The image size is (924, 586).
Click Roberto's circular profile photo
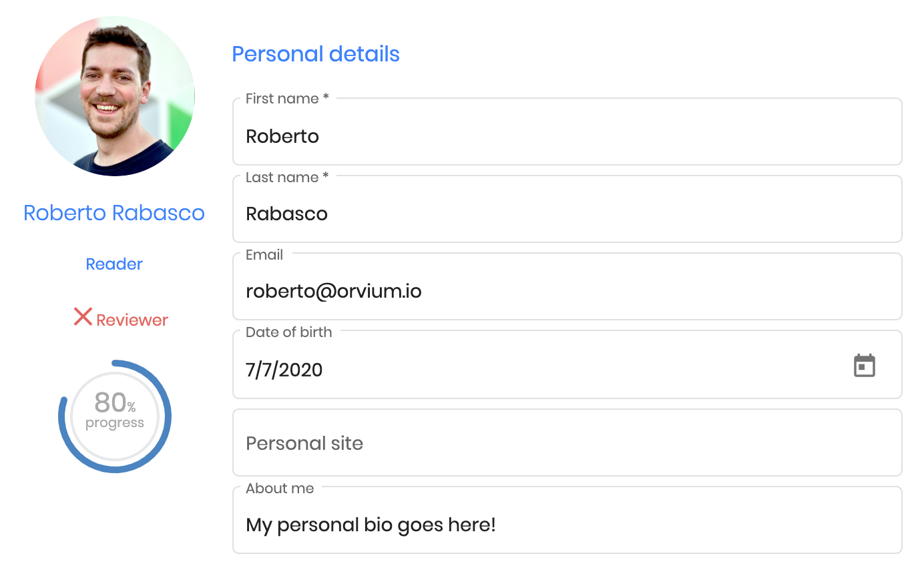click(x=115, y=96)
